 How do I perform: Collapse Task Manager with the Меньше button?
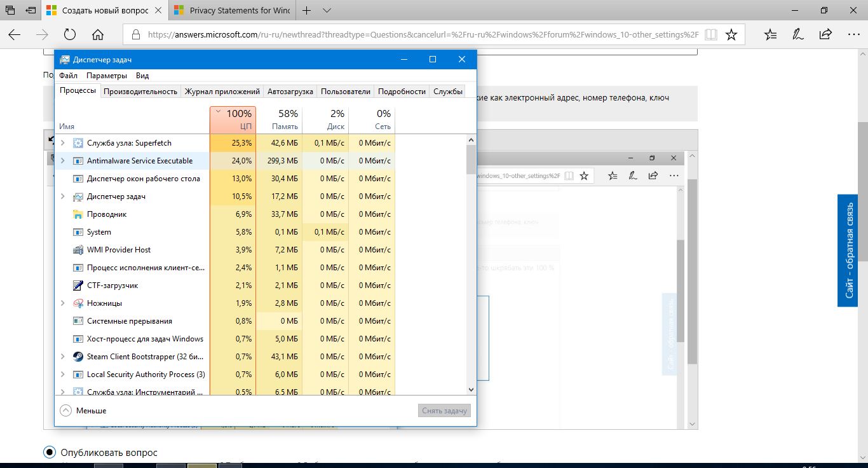[83, 411]
